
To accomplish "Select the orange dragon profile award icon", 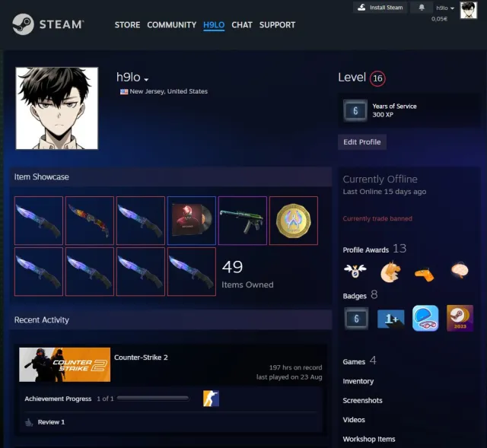I will (x=390, y=272).
